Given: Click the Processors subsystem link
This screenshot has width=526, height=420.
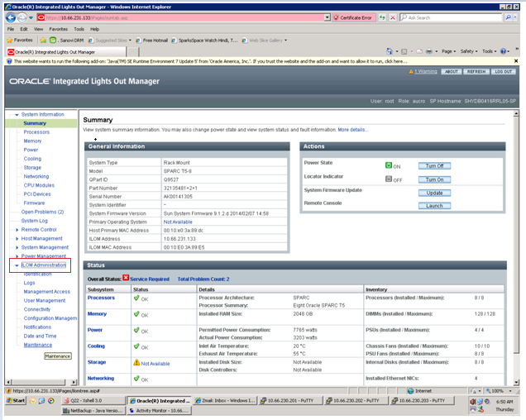Looking at the screenshot, I should coord(101,298).
